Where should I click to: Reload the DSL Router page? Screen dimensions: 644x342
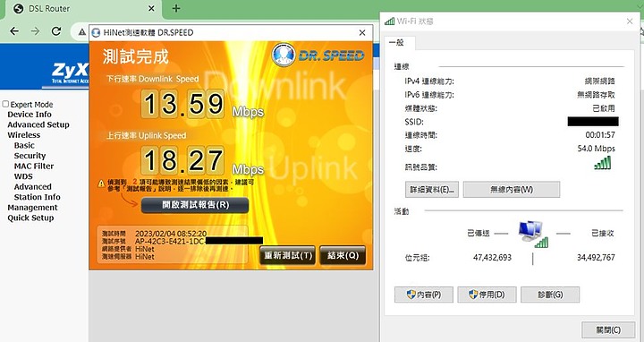[x=56, y=31]
